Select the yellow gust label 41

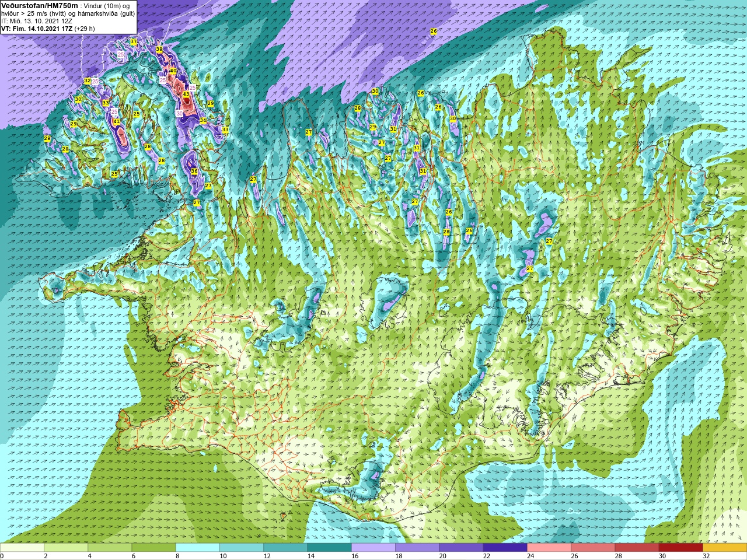click(117, 121)
